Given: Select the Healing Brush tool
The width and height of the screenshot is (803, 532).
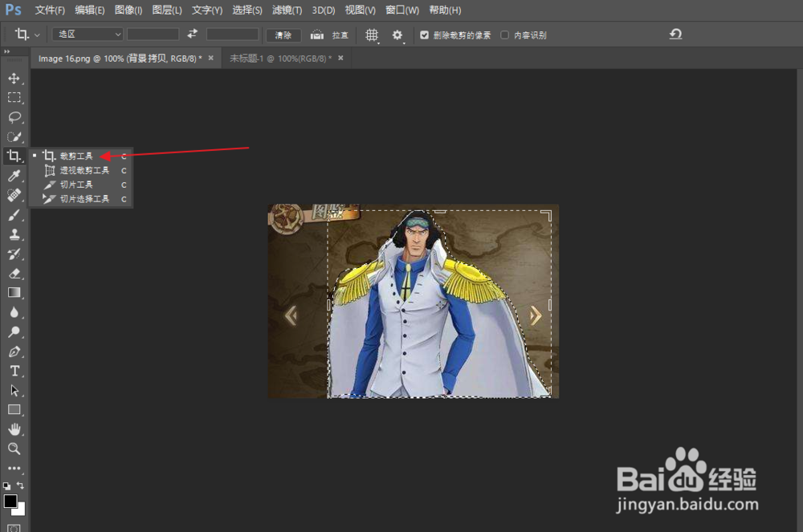Looking at the screenshot, I should (x=14, y=196).
